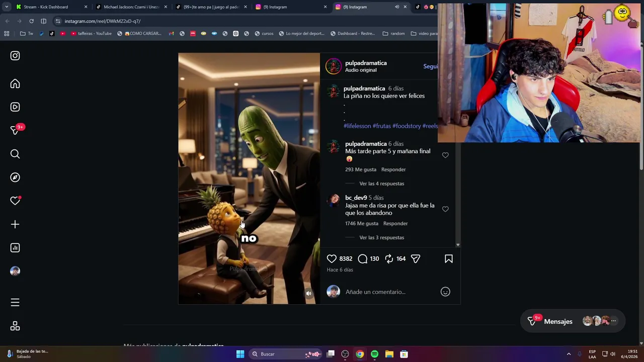The width and height of the screenshot is (644, 362).
Task: Mute the Instagram tab audio
Action: (397, 7)
